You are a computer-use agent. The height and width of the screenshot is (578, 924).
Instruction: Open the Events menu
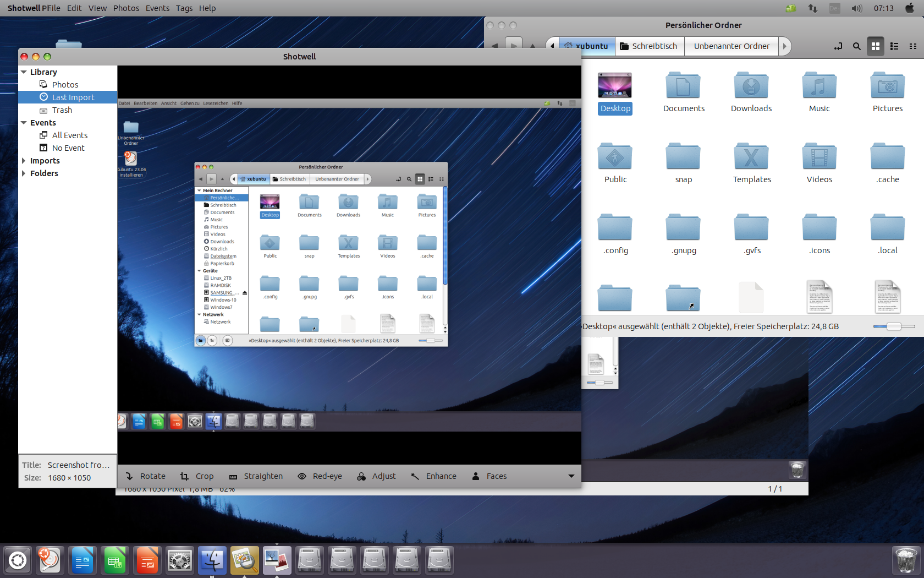157,8
